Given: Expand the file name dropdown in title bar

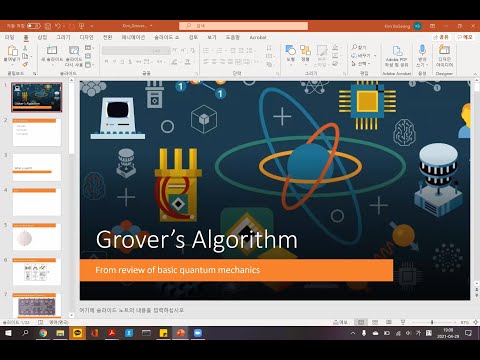Looking at the screenshot, I should click(x=151, y=26).
